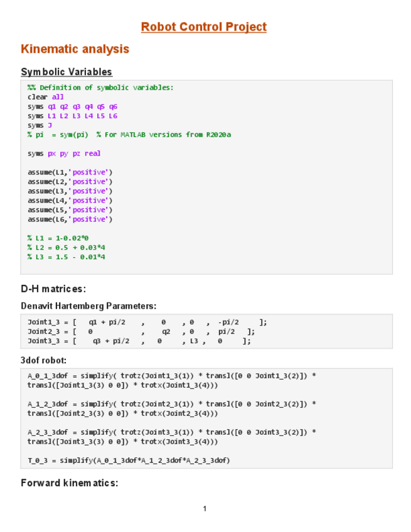Click the 'clear all' code line
Image resolution: width=411 pixels, height=532 pixels.
click(45, 97)
